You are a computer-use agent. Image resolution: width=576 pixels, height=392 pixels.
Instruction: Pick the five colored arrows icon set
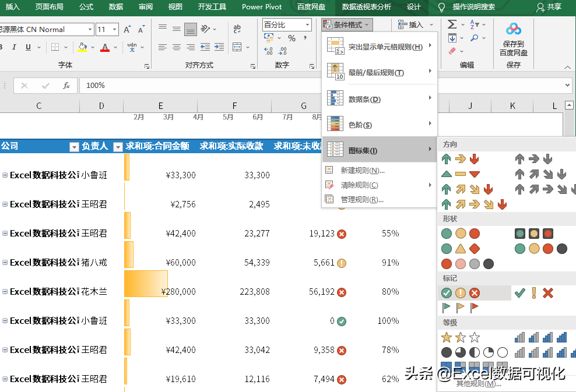pos(474,204)
